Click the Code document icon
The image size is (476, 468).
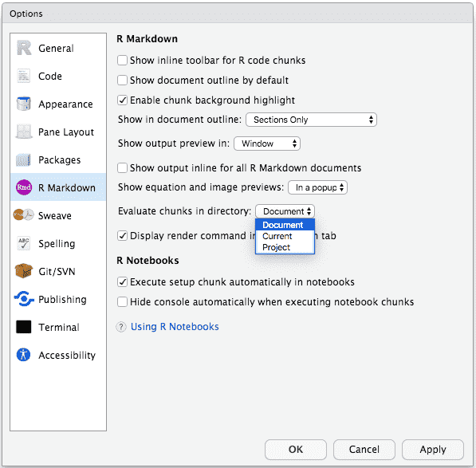(23, 76)
